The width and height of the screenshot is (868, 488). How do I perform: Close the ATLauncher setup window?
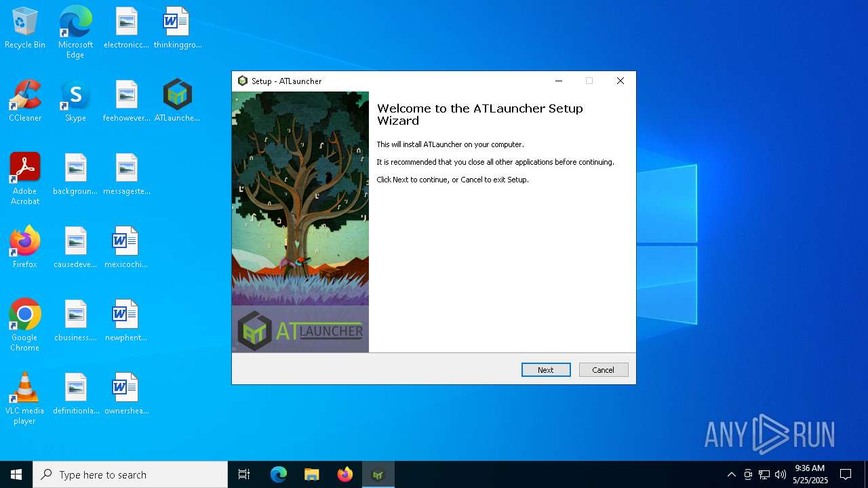coord(620,81)
